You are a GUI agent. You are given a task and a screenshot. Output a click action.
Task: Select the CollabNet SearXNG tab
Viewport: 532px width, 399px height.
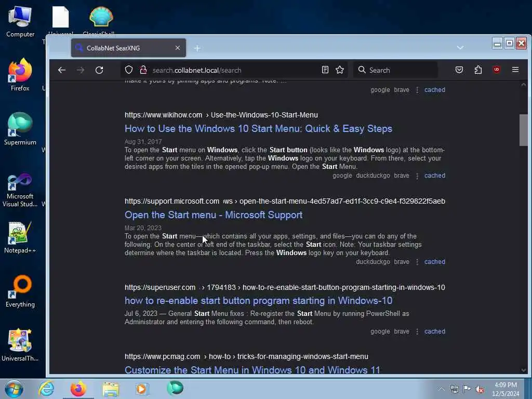pos(128,48)
